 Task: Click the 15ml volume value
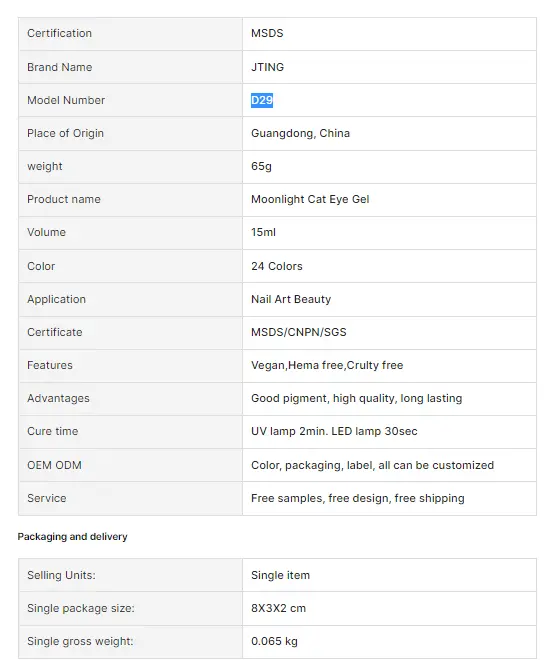pos(263,232)
